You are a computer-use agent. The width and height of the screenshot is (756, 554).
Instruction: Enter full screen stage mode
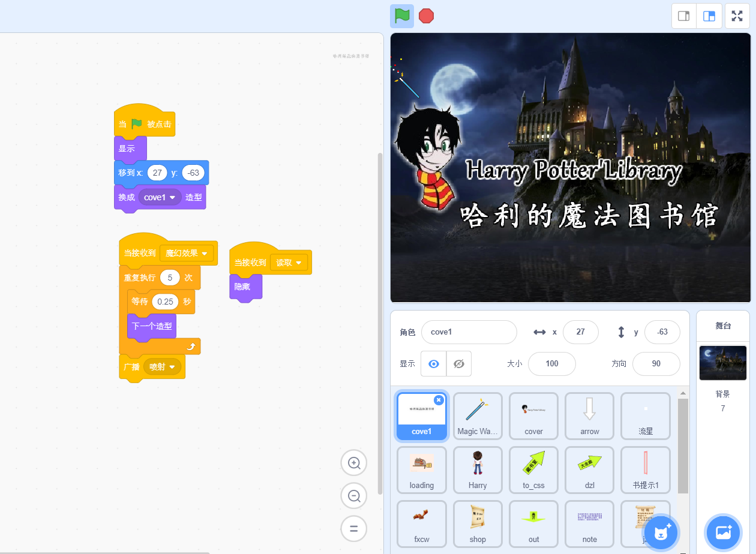point(737,16)
